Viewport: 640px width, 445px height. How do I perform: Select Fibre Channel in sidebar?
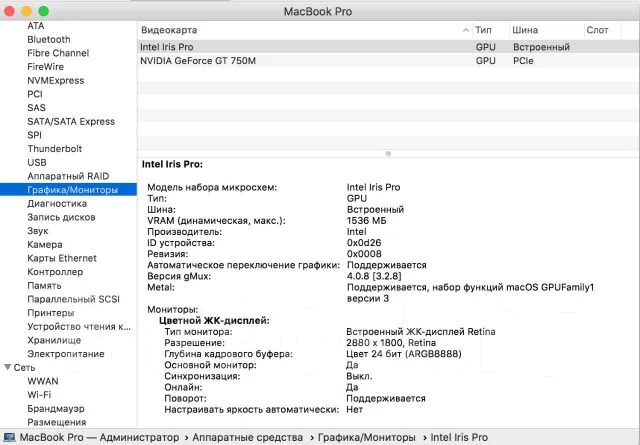[58, 53]
